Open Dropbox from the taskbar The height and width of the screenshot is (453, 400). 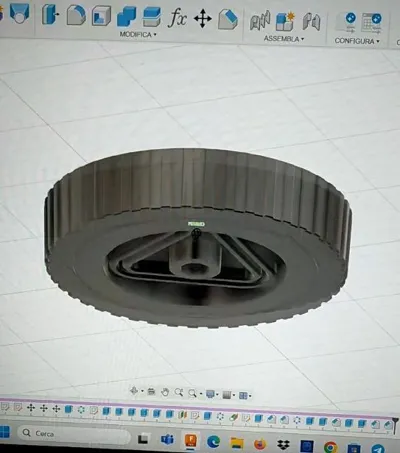(x=283, y=445)
